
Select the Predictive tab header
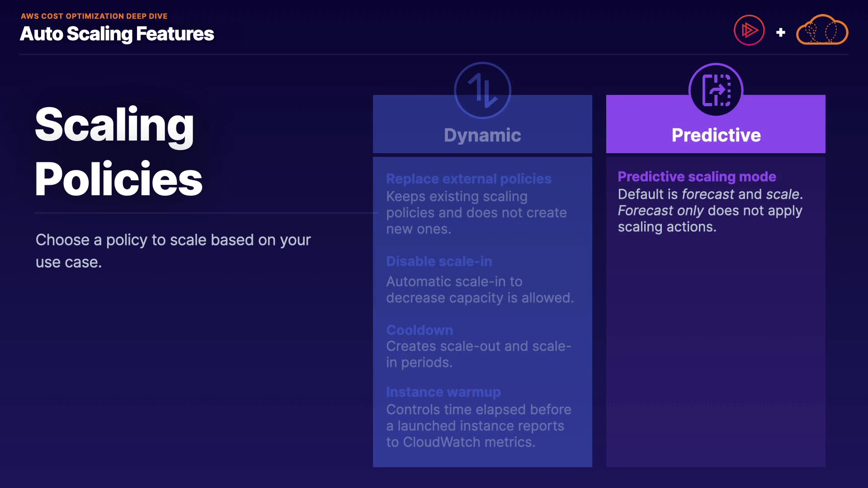[x=716, y=135]
